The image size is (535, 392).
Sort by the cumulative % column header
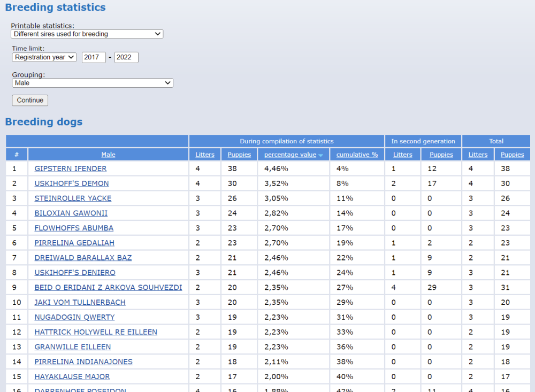(357, 155)
